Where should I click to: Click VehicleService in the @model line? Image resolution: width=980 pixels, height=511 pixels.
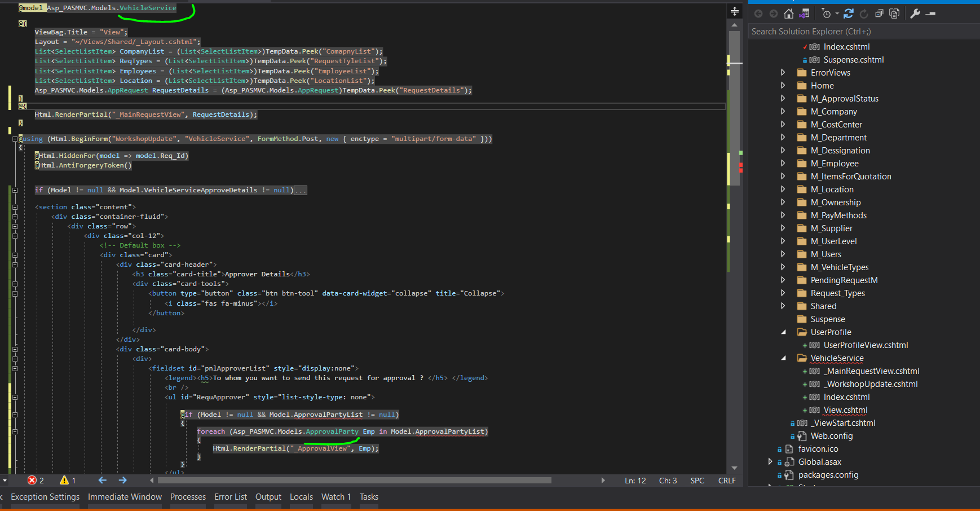coord(148,8)
